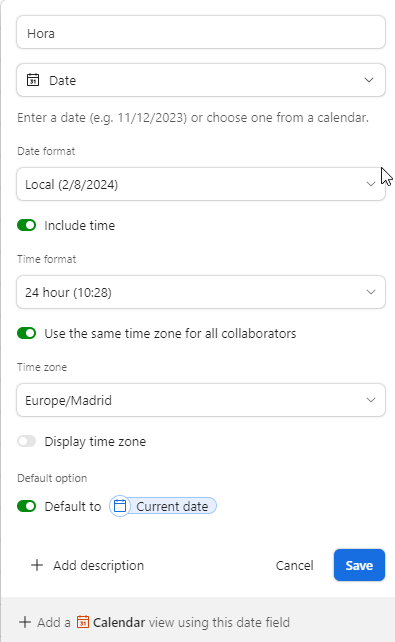395x642 pixels.
Task: Click the Date field type calendar icon
Action: point(33,80)
